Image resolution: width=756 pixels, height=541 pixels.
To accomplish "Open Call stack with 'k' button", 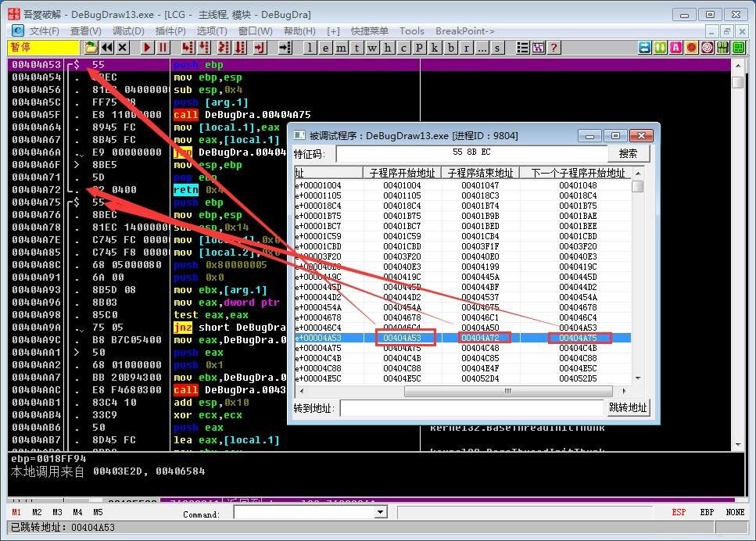I will pos(435,47).
